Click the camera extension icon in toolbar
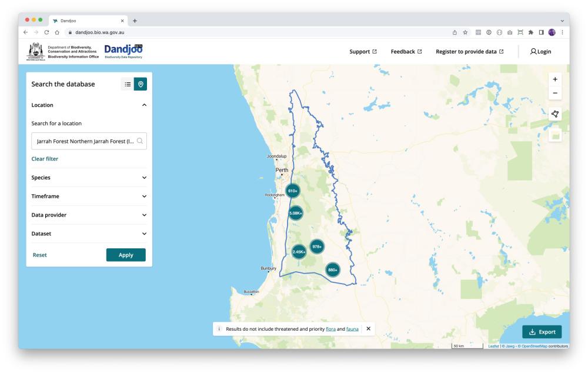The height and width of the screenshot is (373, 588). pos(510,32)
